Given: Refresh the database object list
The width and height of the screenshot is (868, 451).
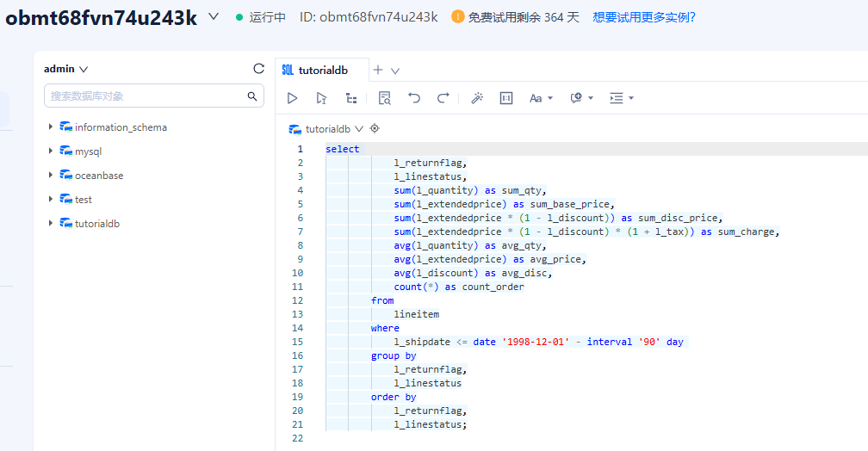Looking at the screenshot, I should (258, 69).
